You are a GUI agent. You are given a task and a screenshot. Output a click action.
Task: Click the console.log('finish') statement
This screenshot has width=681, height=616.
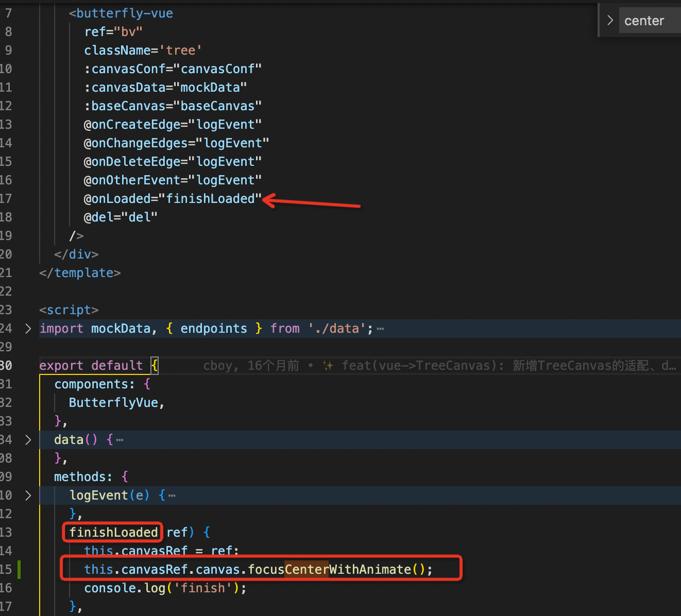point(164,588)
